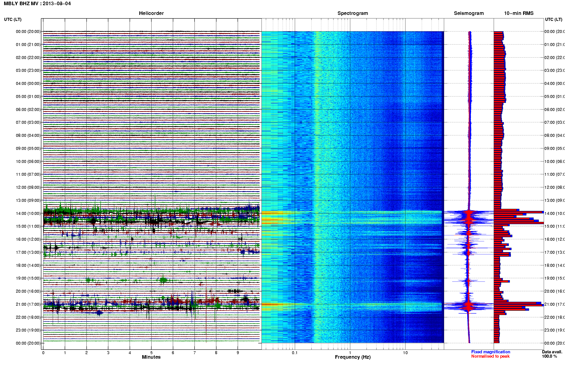Click the '1' Hz frequency tick label

tap(350, 353)
